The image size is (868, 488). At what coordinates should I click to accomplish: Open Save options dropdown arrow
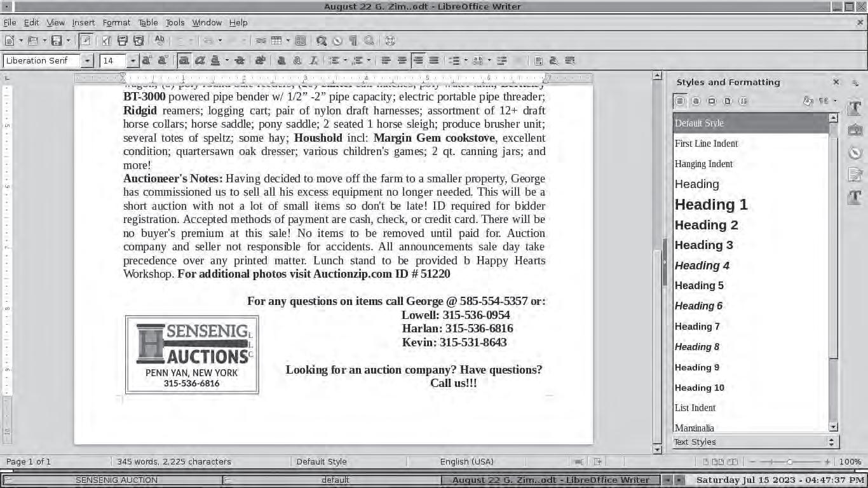click(68, 41)
